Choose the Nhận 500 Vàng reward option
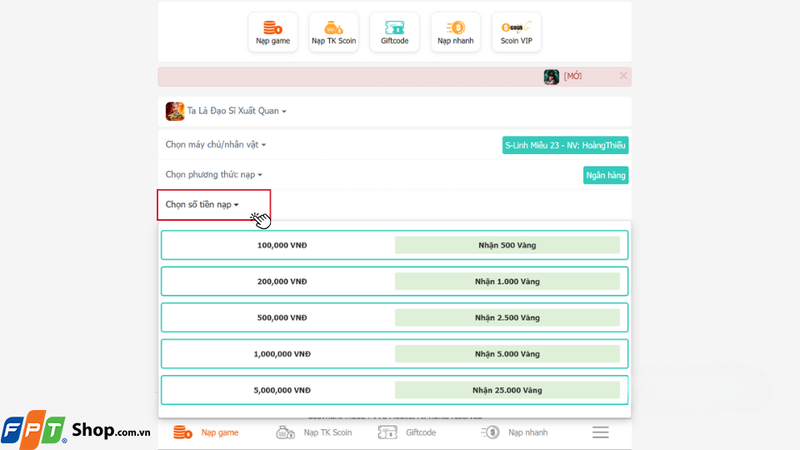This screenshot has height=450, width=800. [x=507, y=245]
